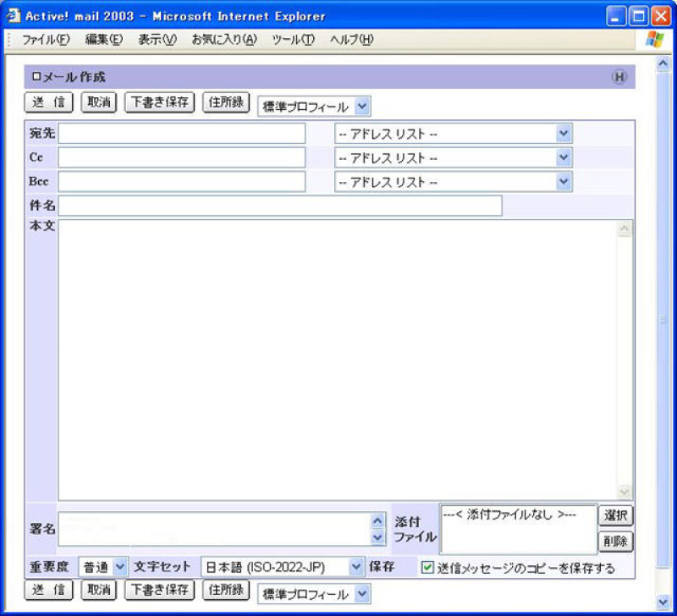Click 削除 to remove an attachment
Screen dimensions: 677x616
tap(616, 542)
